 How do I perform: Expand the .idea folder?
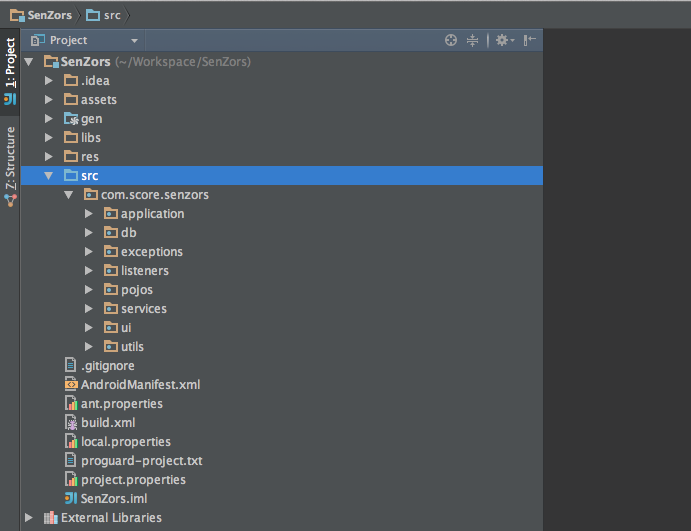pyautogui.click(x=48, y=81)
